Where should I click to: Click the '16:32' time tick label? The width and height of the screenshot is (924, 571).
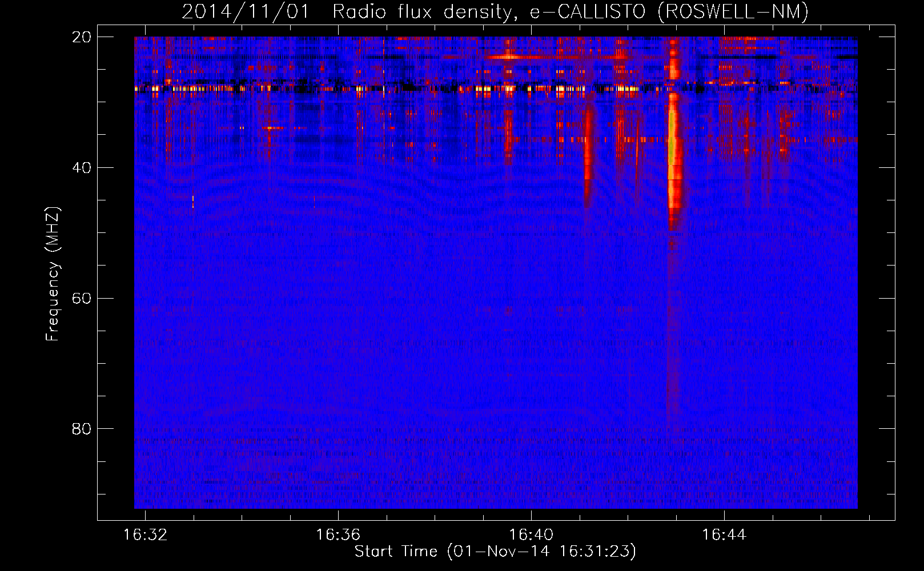click(145, 535)
